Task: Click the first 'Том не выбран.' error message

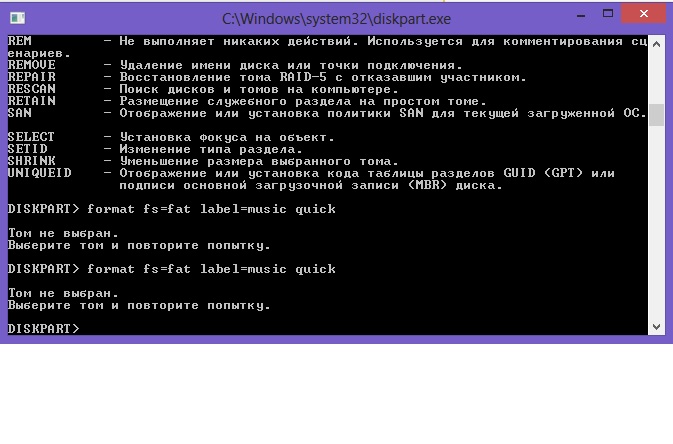Action: pyautogui.click(x=63, y=234)
